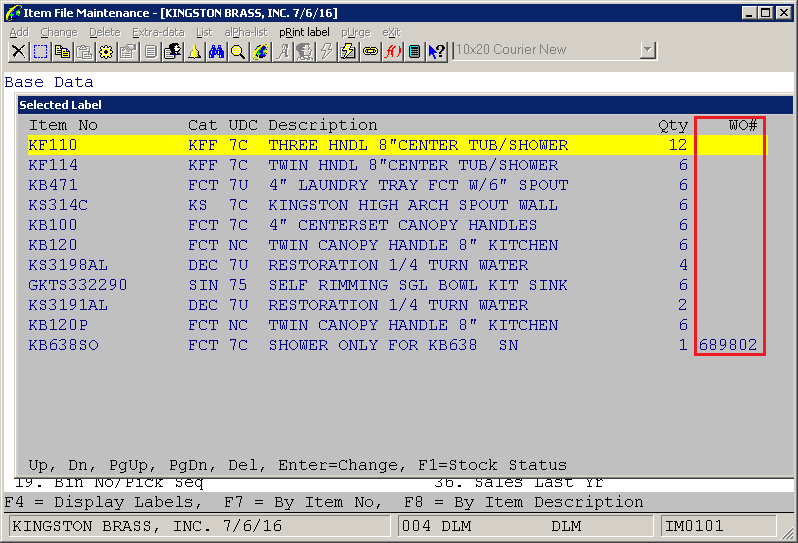The width and height of the screenshot is (798, 543).
Task: Open the pUrge menu
Action: [356, 32]
